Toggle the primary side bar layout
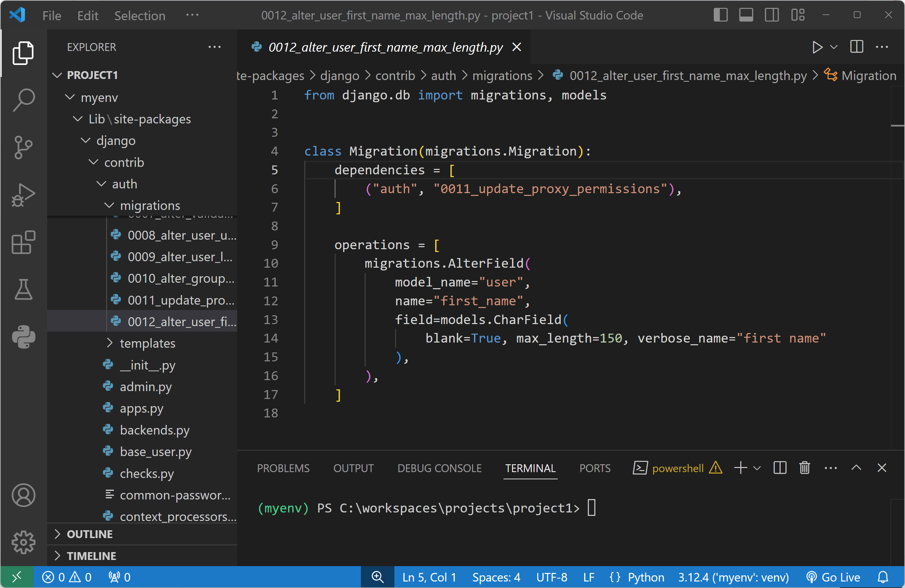Image resolution: width=905 pixels, height=588 pixels. [x=720, y=15]
